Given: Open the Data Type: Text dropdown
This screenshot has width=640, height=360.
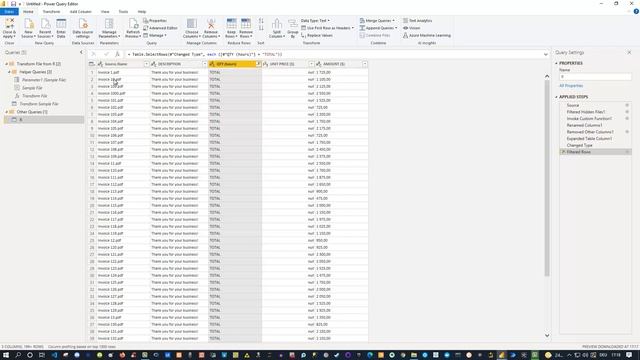Looking at the screenshot, I should tap(315, 20).
